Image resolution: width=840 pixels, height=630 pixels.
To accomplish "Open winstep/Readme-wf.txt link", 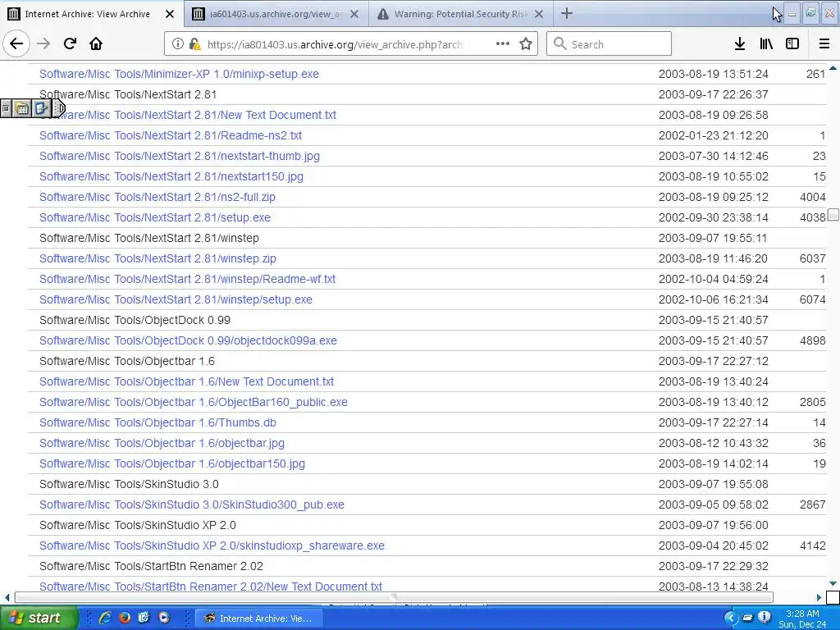I will point(188,279).
